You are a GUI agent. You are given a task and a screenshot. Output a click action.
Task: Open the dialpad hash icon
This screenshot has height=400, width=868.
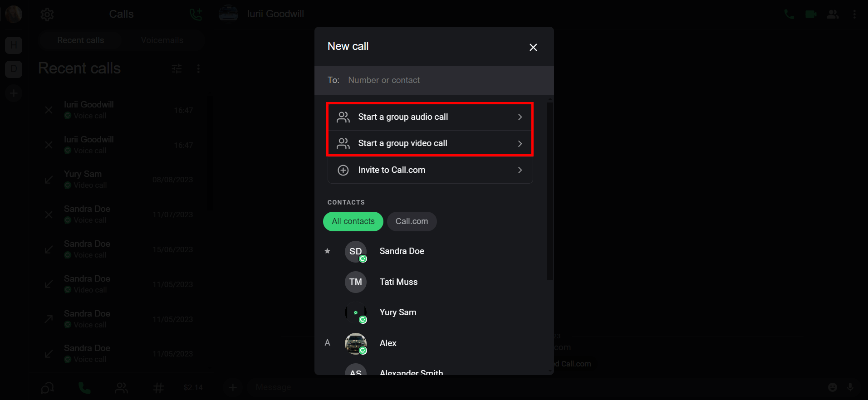tap(158, 388)
